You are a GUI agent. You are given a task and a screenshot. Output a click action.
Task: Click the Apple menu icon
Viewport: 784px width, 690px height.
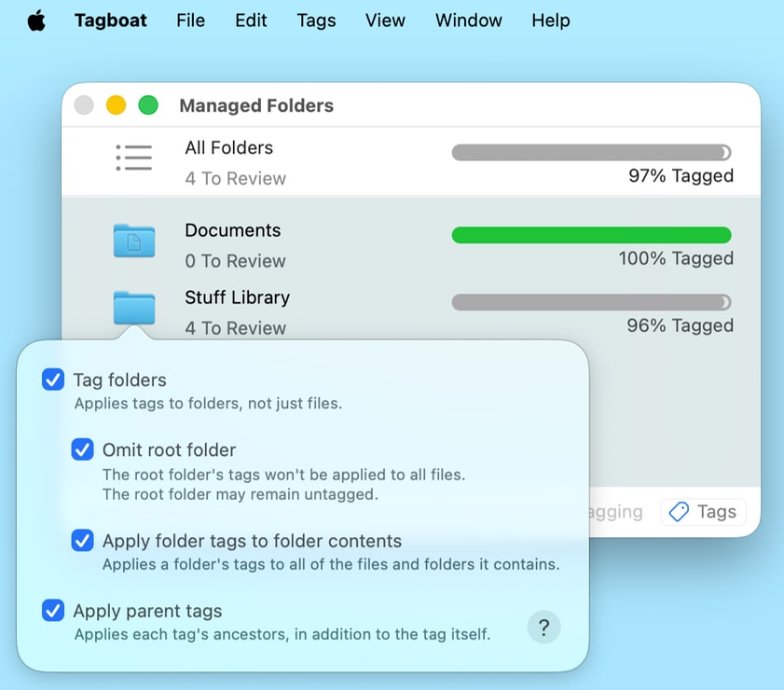(36, 20)
